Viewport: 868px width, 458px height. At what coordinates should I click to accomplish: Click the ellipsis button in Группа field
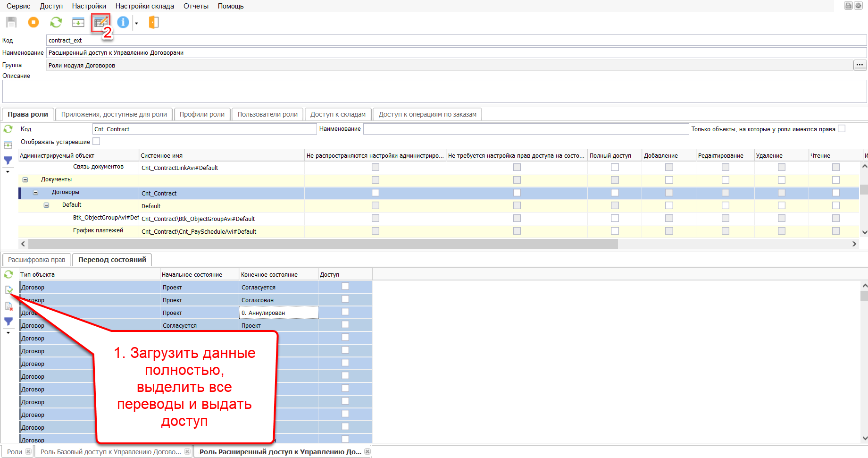[x=860, y=65]
